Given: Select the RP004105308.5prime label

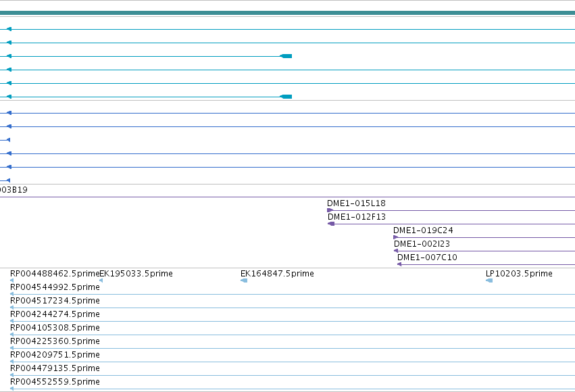Looking at the screenshot, I should [55, 328].
